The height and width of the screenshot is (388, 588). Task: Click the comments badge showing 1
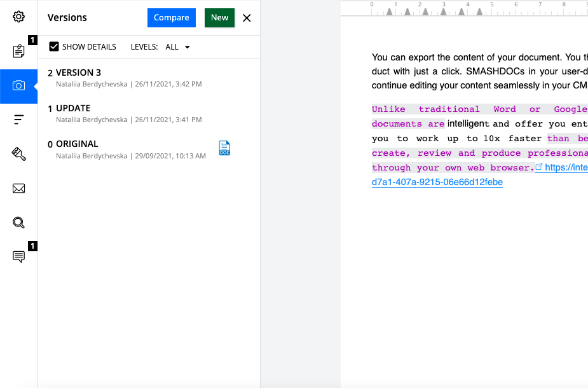pyautogui.click(x=32, y=246)
